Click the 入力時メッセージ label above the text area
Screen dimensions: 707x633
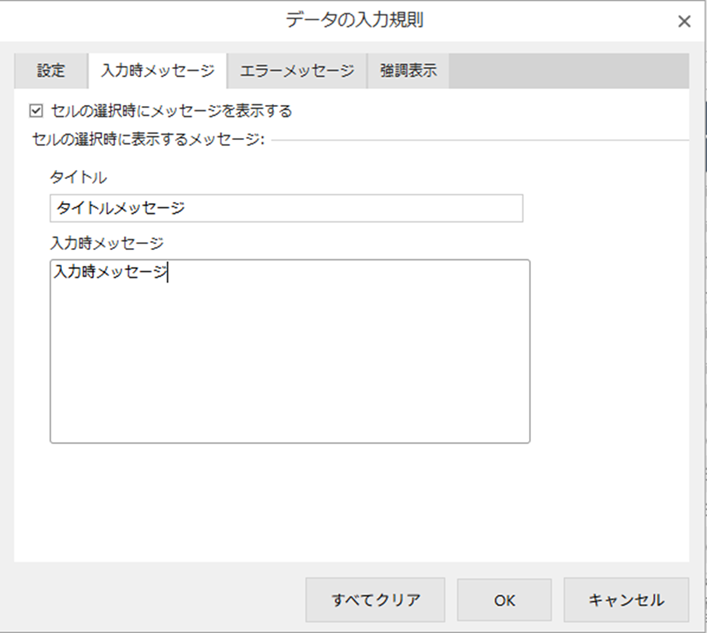[107, 242]
